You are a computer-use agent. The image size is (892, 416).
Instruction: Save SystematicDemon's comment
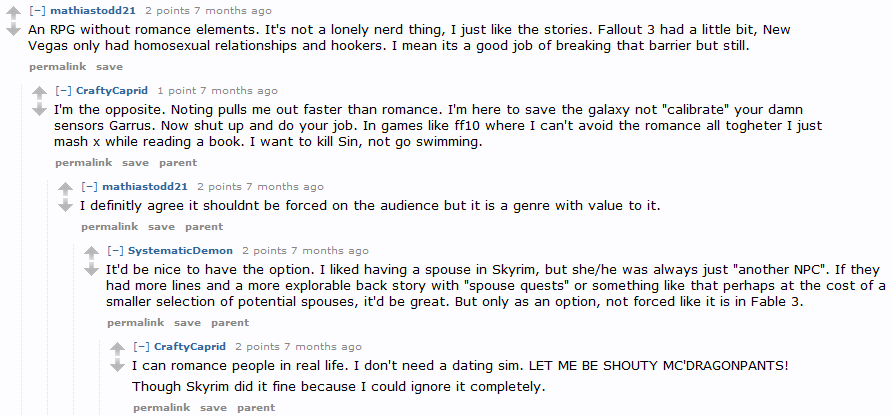point(187,323)
